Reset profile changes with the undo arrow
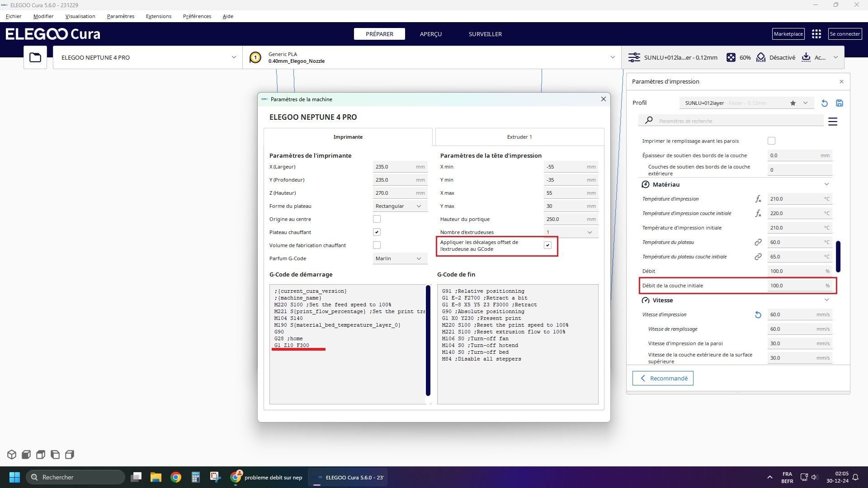 (x=824, y=103)
